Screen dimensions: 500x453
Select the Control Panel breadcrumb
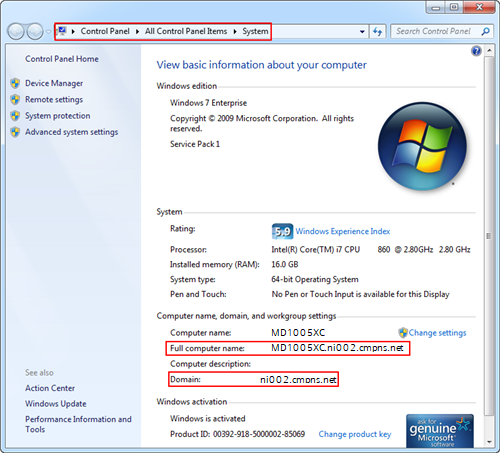[x=105, y=31]
